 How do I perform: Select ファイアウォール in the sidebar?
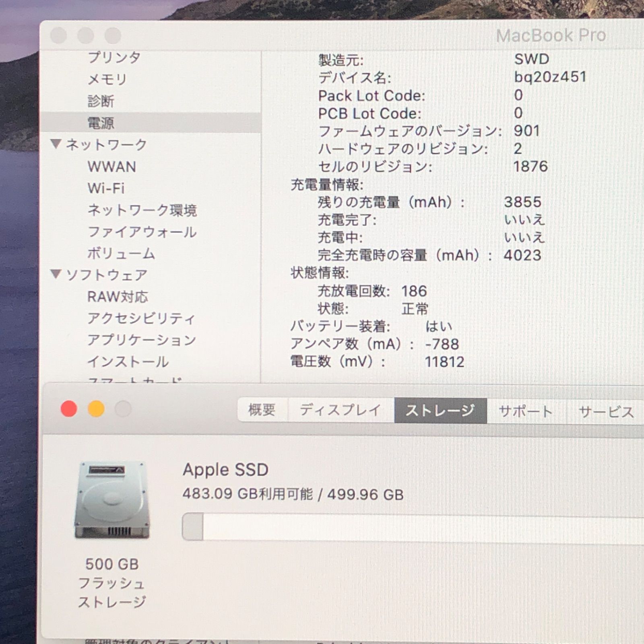[142, 232]
